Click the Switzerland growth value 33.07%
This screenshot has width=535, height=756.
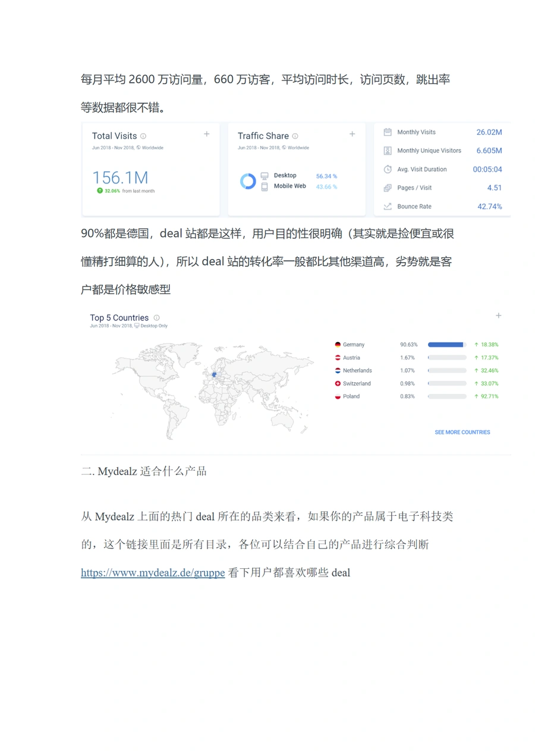point(490,383)
